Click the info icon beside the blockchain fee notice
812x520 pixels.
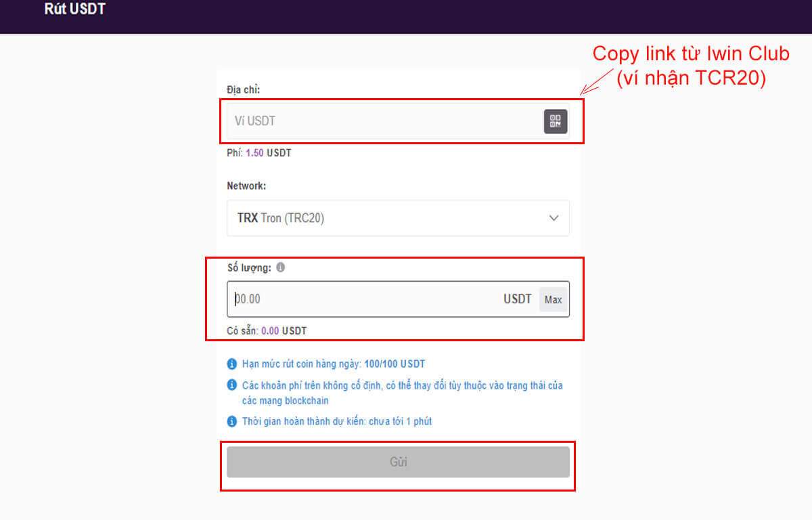(231, 385)
